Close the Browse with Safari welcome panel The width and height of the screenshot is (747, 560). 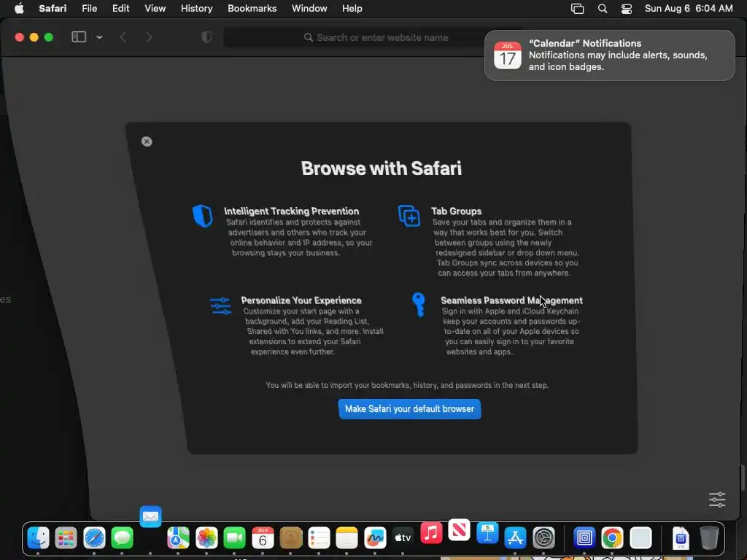(x=147, y=141)
